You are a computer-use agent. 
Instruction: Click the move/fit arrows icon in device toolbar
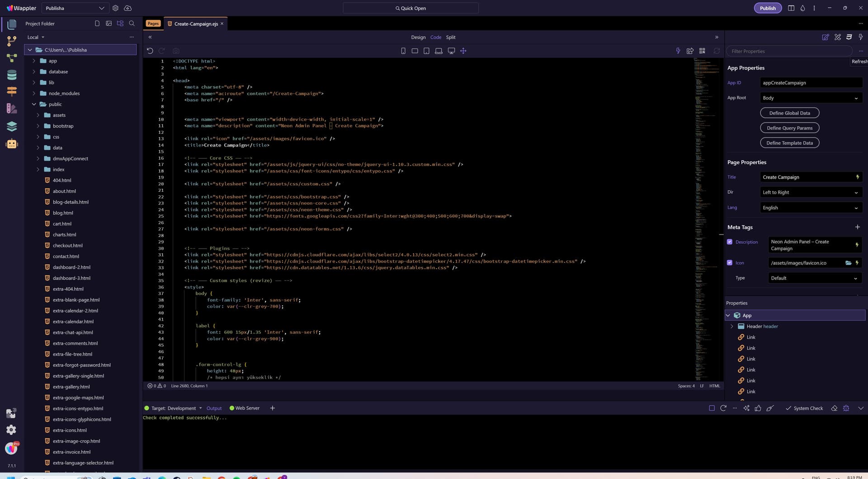coord(463,51)
